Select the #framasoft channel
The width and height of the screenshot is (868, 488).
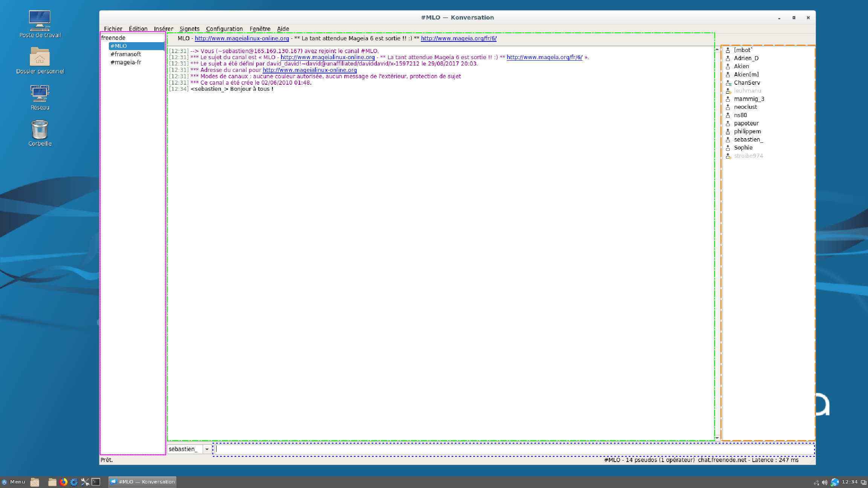tap(126, 54)
